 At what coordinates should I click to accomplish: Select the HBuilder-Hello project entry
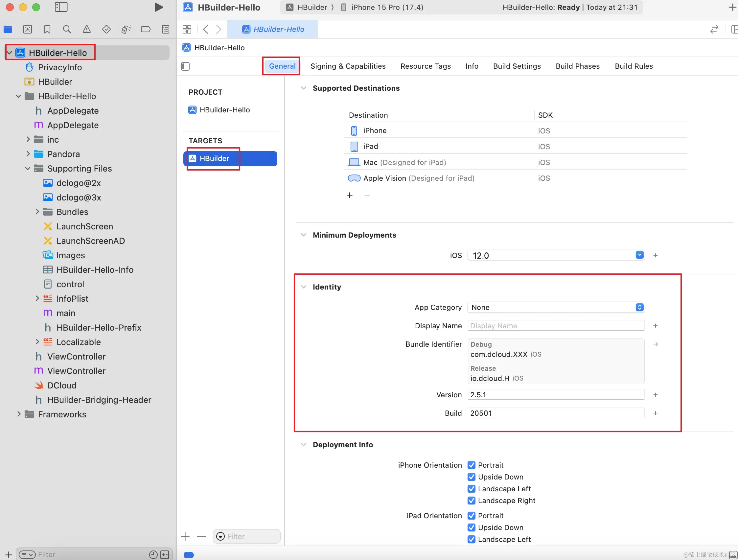pyautogui.click(x=224, y=110)
